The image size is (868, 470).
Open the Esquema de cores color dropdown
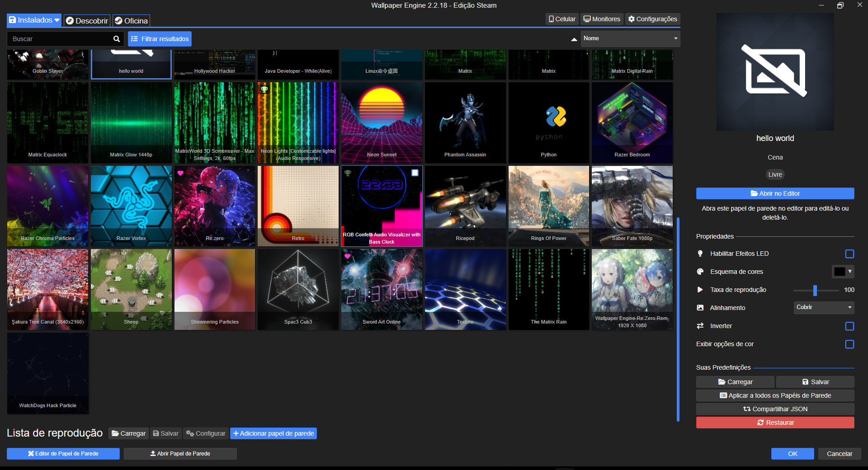click(843, 272)
